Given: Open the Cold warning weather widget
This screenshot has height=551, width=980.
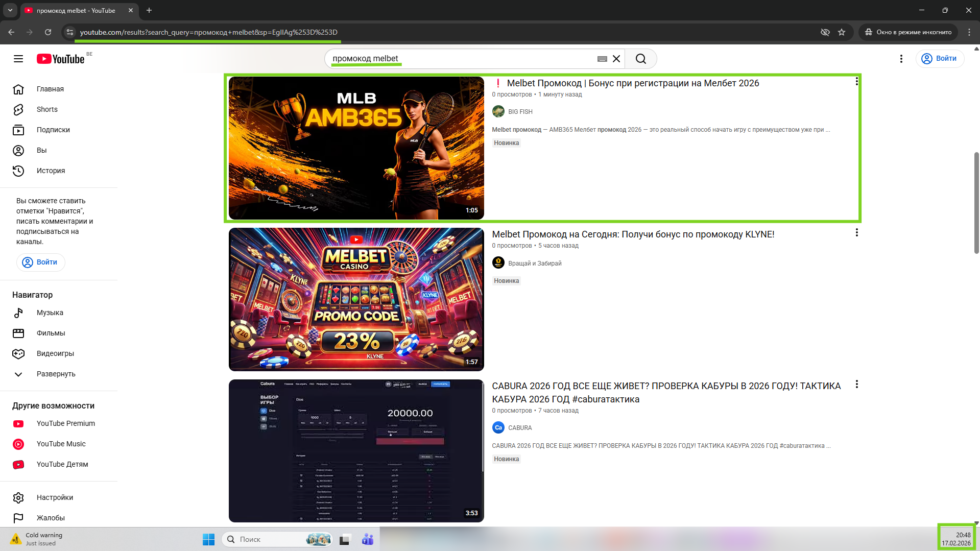Looking at the screenshot, I should (37, 539).
